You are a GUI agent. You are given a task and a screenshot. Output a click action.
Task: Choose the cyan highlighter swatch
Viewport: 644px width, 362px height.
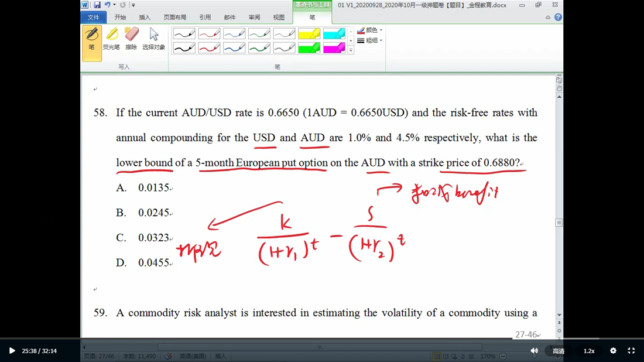[334, 34]
